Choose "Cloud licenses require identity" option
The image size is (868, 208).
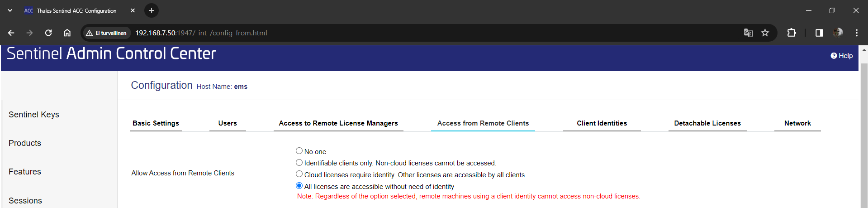(x=299, y=174)
